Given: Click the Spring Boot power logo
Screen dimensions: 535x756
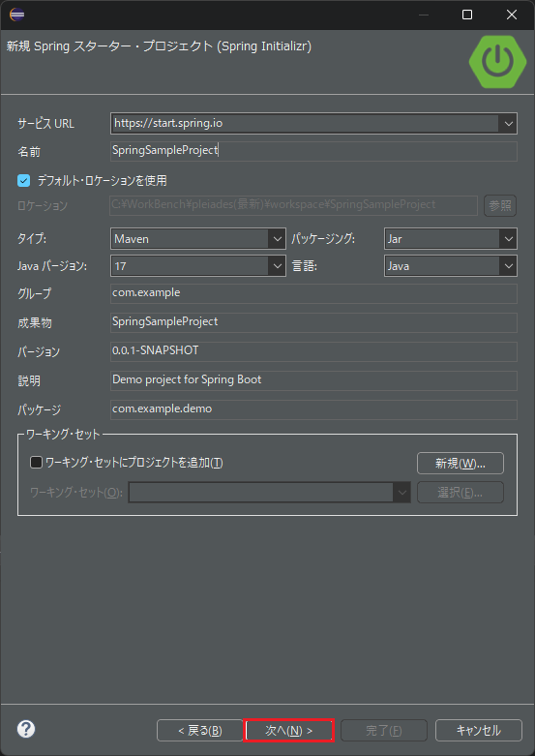Looking at the screenshot, I should [497, 62].
